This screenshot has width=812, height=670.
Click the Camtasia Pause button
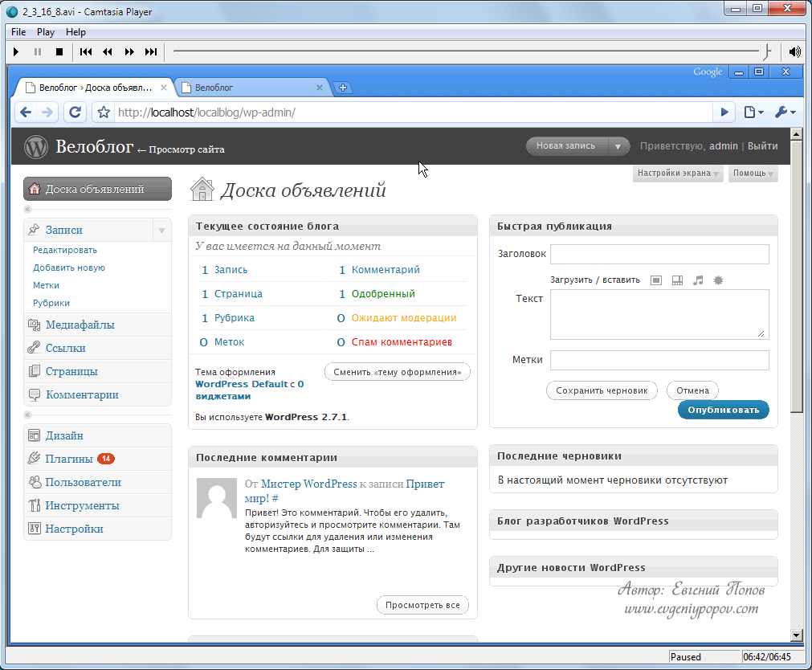pos(38,52)
